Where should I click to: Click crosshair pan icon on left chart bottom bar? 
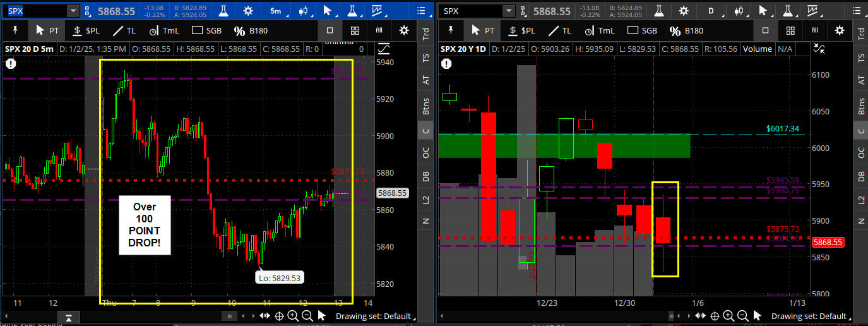pos(279,316)
